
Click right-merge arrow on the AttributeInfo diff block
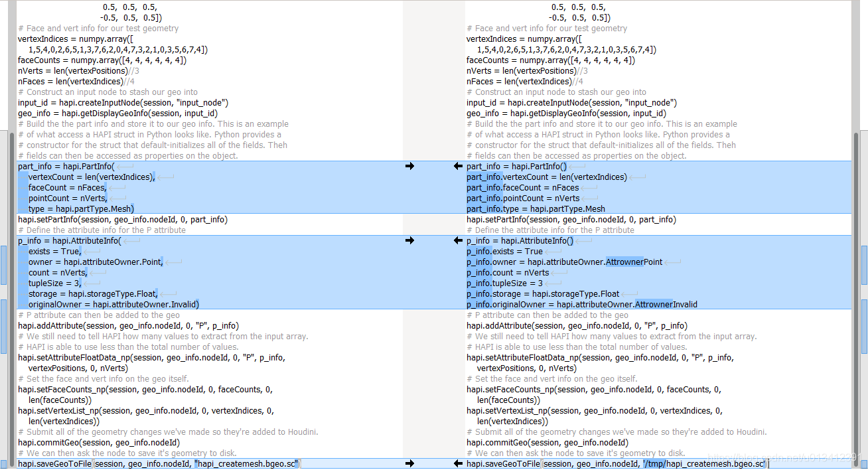click(x=409, y=240)
